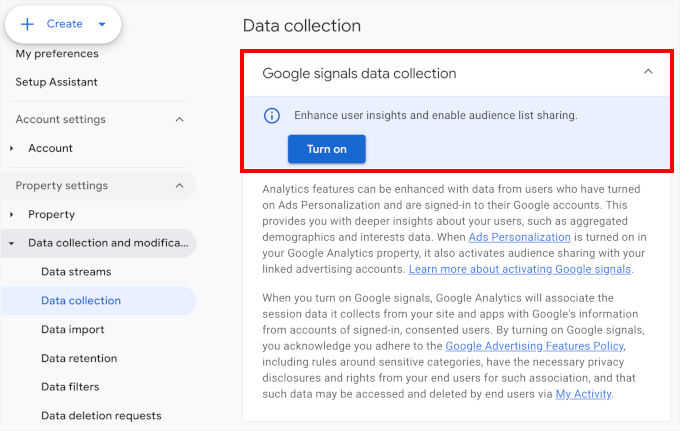Expand the Account tree item arrow
This screenshot has height=431, width=680.
(12, 149)
